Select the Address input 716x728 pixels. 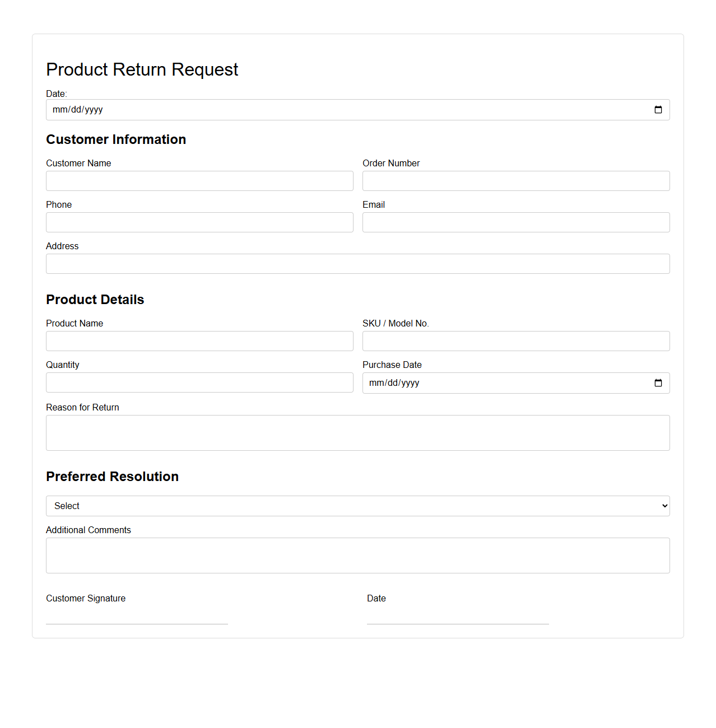pos(357,264)
